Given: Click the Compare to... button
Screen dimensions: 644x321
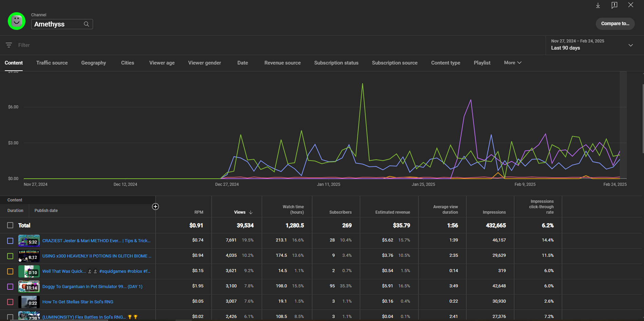Looking at the screenshot, I should [x=615, y=24].
